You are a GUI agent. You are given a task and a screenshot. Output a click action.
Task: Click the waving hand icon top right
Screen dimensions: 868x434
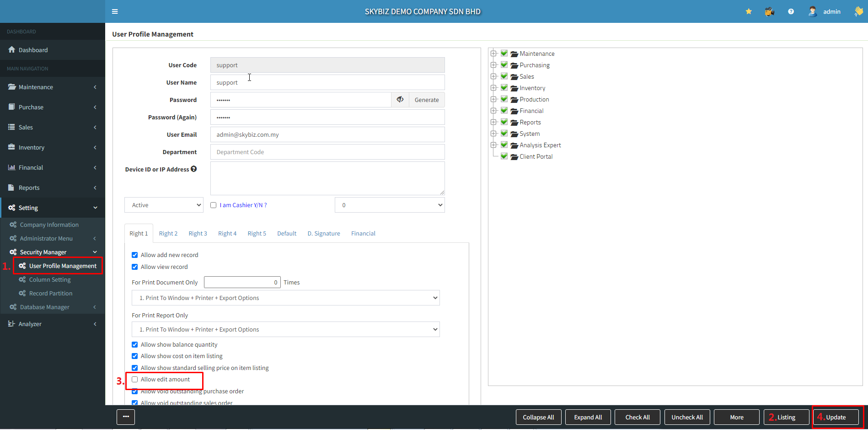[x=858, y=11]
